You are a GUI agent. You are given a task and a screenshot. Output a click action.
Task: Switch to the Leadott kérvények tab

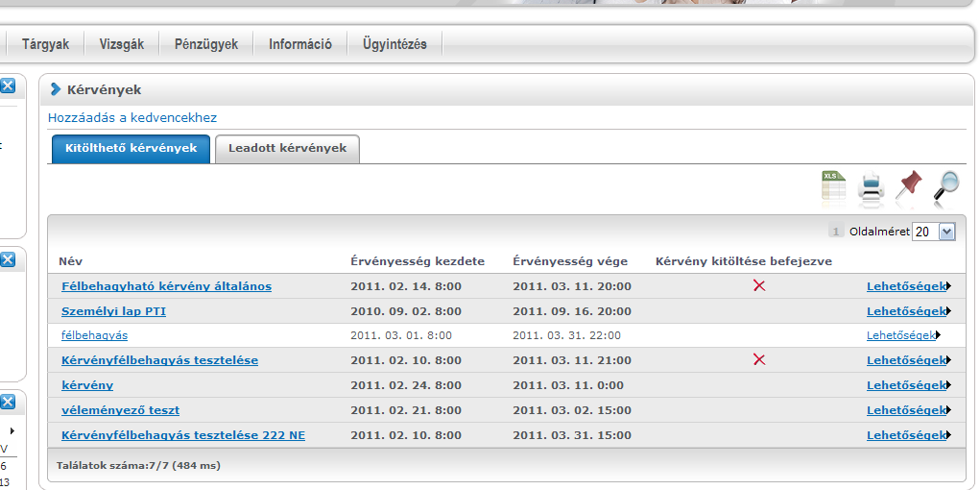[x=288, y=149]
